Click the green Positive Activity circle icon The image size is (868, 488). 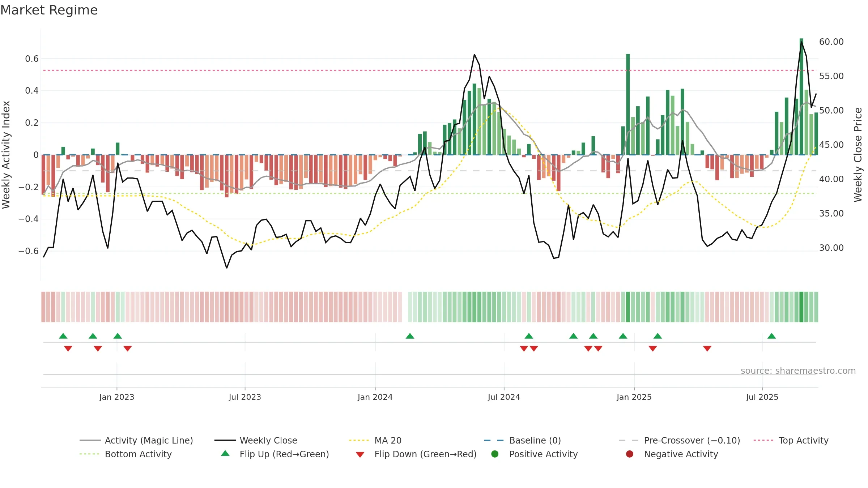pyautogui.click(x=495, y=454)
